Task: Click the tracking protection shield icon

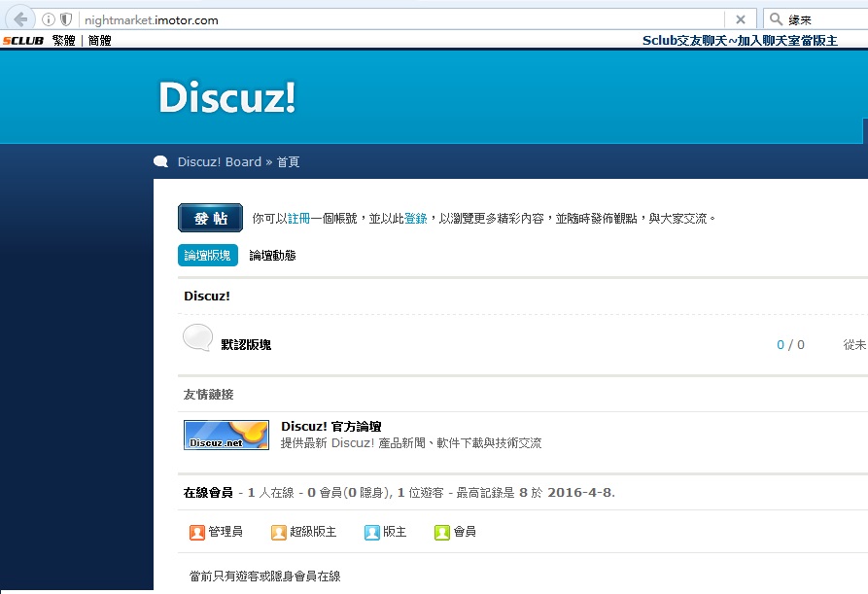Action: (66, 19)
